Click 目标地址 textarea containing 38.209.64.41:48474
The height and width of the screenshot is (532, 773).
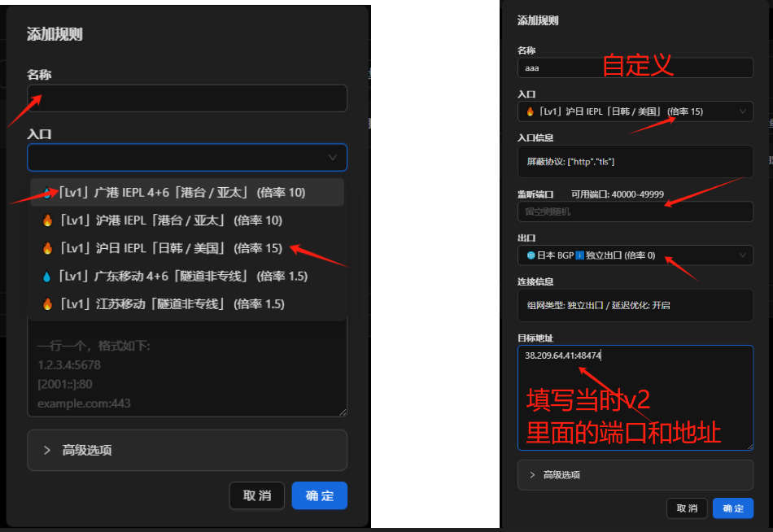(635, 399)
